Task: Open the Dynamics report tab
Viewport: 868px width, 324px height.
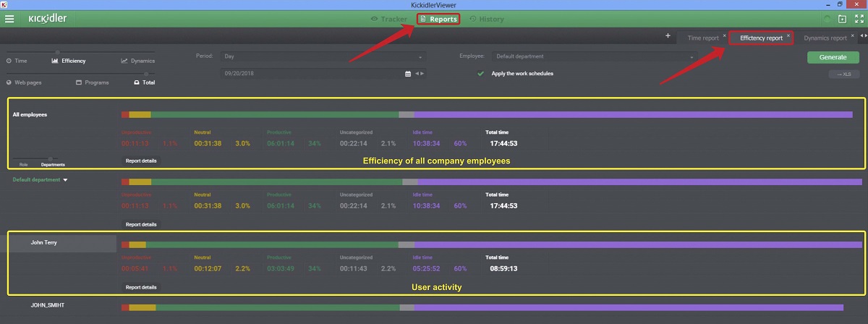Action: tap(825, 38)
